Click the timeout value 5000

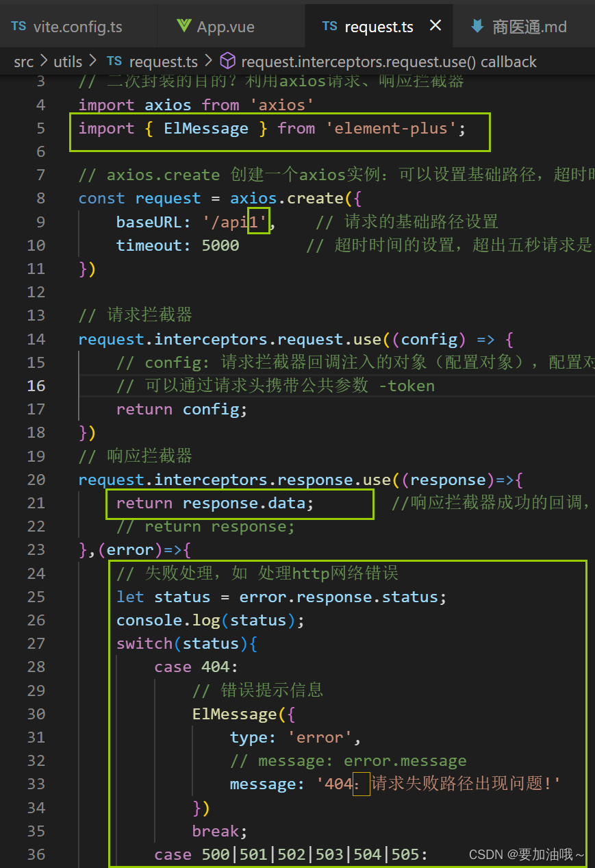(x=220, y=245)
